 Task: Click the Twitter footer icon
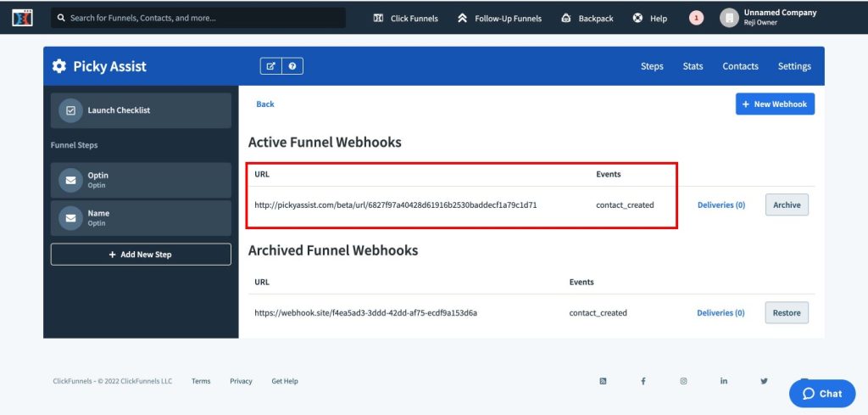point(764,381)
